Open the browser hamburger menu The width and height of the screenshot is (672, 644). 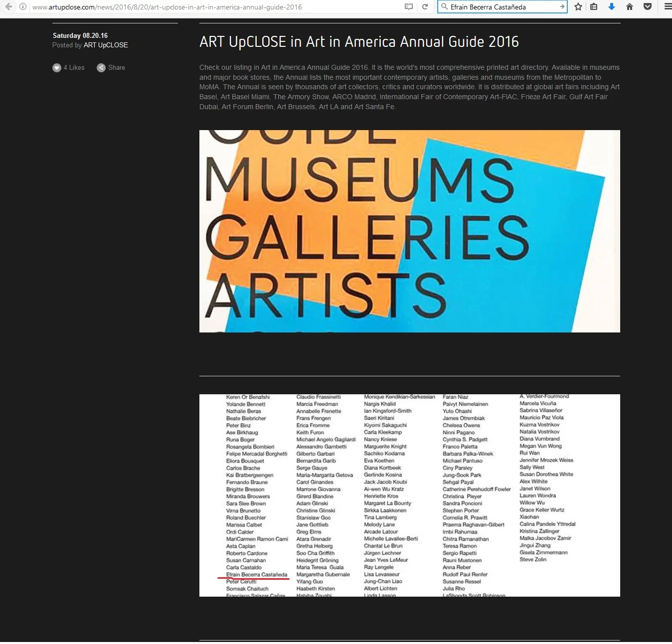(x=668, y=7)
